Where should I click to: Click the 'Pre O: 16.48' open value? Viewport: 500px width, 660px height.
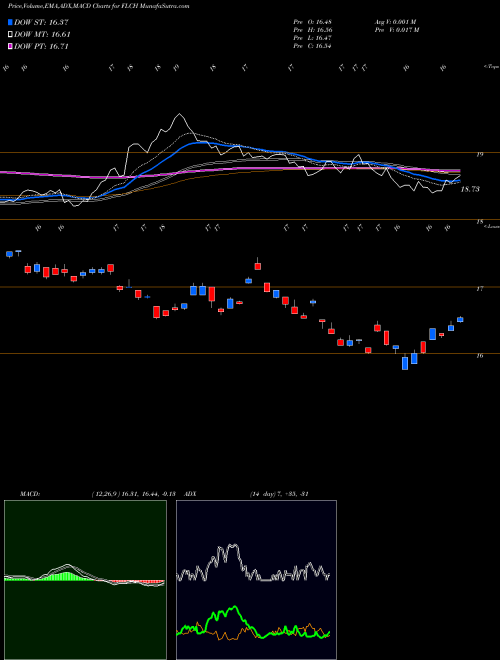pyautogui.click(x=314, y=22)
